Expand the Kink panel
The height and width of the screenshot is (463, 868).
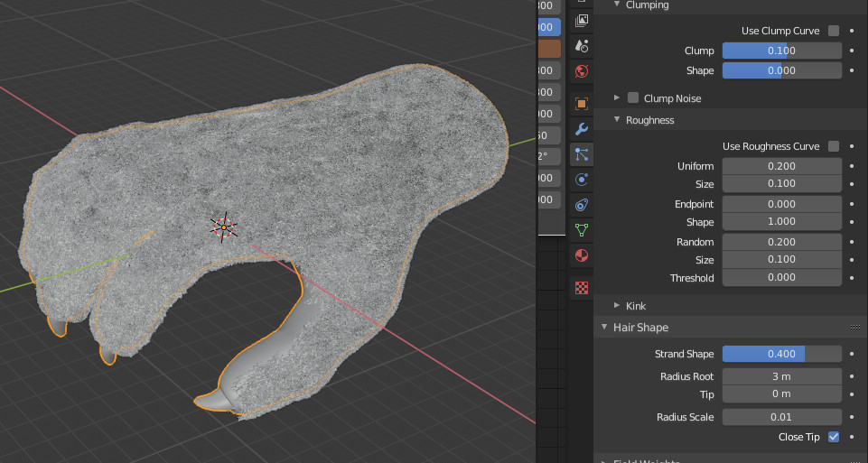pos(617,306)
